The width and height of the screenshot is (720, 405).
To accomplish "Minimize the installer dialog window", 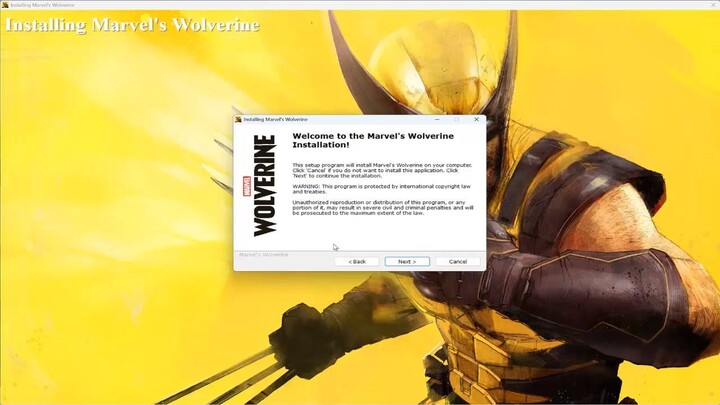I will pos(437,119).
